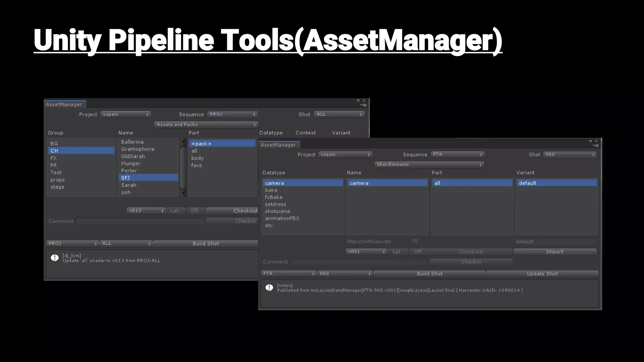
Task: Click Off. button in front window
Action: pos(419,252)
